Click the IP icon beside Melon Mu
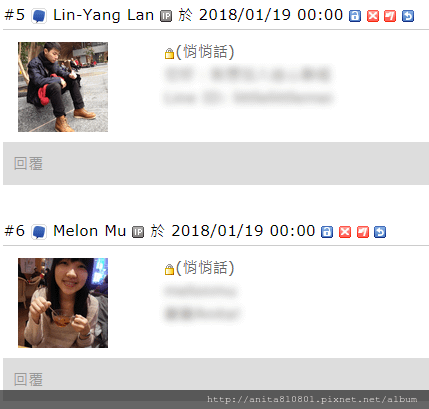429x409 pixels. pyautogui.click(x=138, y=232)
